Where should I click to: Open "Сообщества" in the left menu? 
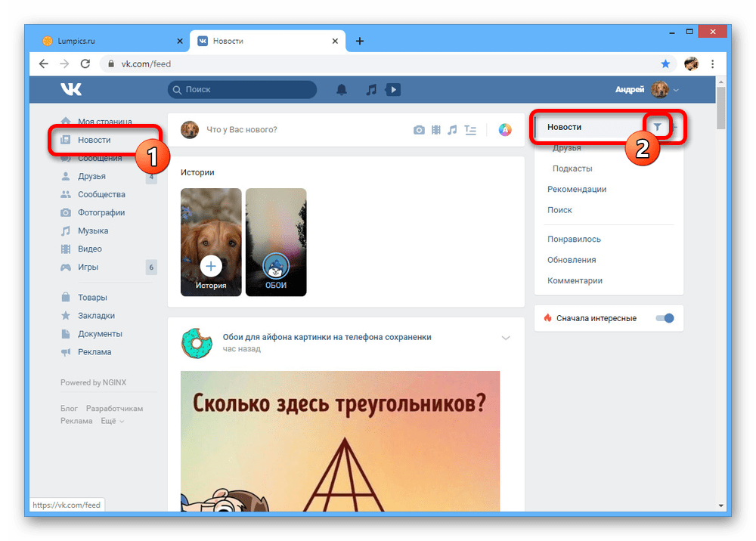coord(101,194)
